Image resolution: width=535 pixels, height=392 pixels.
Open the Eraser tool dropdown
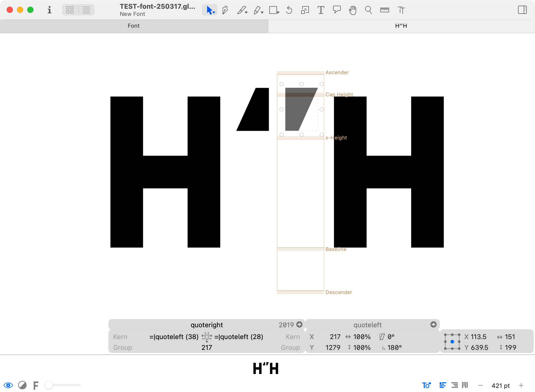pos(246,12)
